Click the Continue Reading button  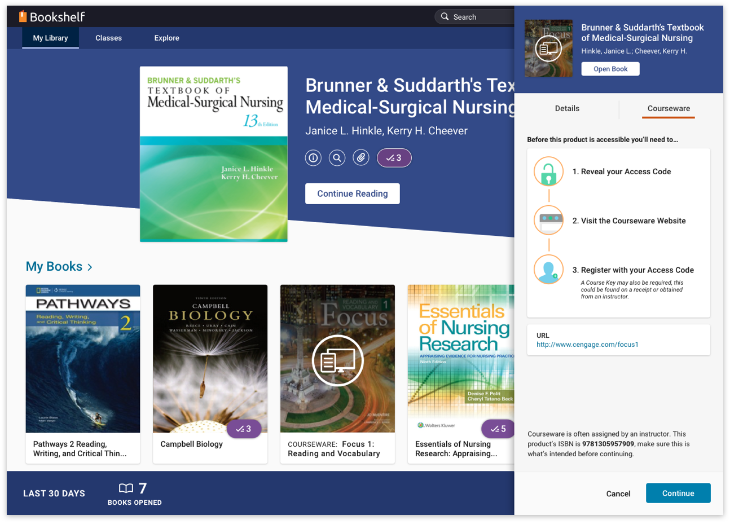(x=352, y=193)
